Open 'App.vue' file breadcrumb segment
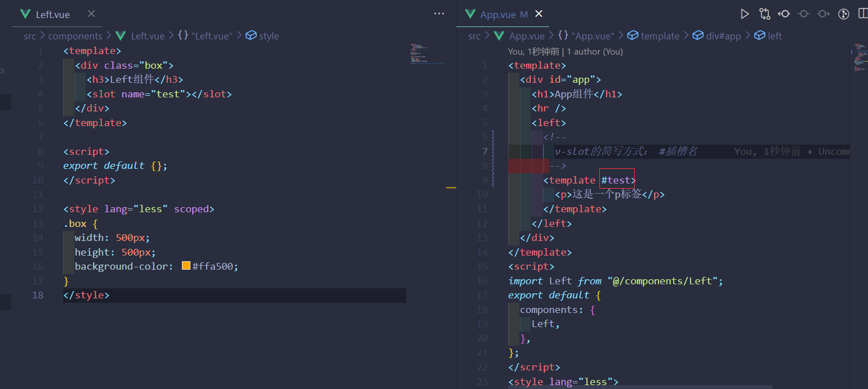The width and height of the screenshot is (868, 389). pyautogui.click(x=527, y=36)
